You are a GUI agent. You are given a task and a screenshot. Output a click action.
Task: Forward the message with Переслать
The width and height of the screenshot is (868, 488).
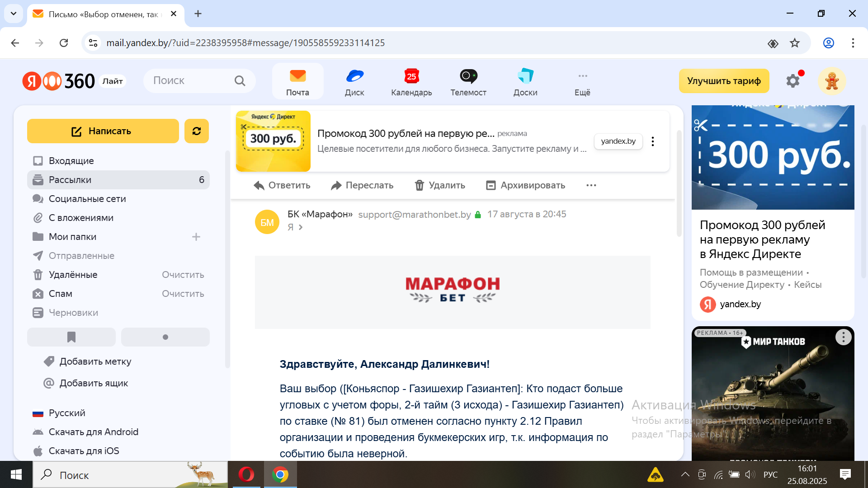tap(362, 185)
